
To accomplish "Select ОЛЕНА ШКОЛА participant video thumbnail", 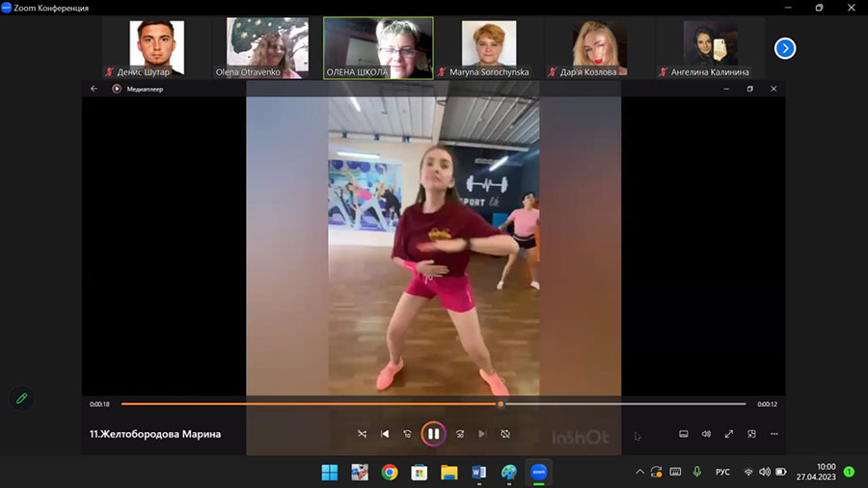I will (378, 47).
